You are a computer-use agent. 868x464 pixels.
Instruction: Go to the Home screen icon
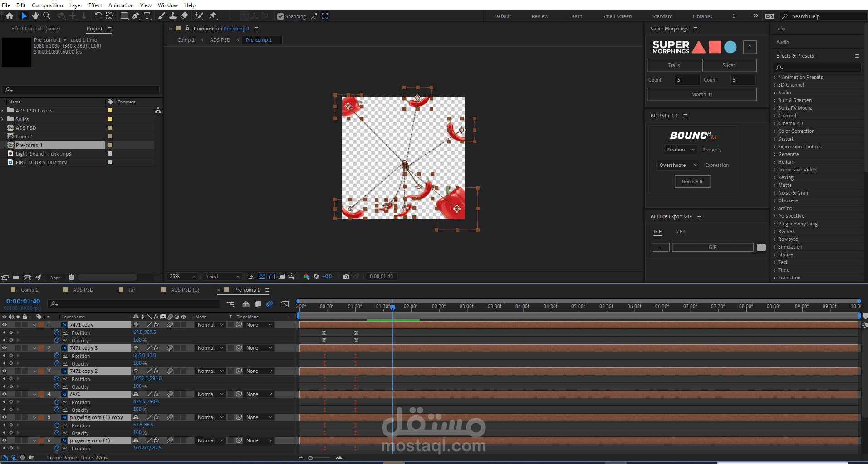click(x=10, y=16)
